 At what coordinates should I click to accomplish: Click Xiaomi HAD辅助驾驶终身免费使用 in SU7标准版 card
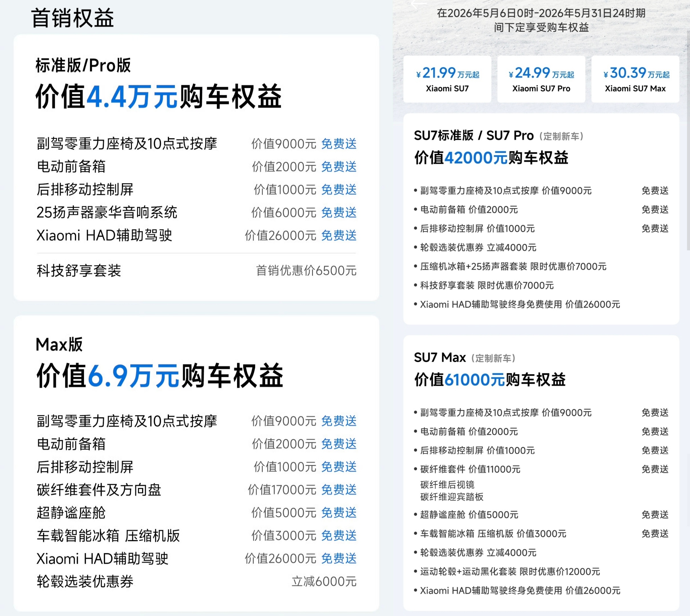(520, 304)
